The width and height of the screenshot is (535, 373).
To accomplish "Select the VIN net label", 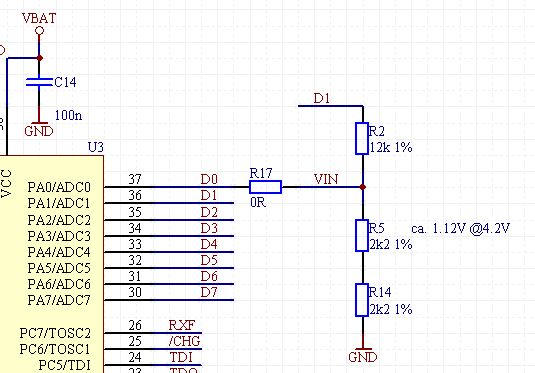I will [x=326, y=179].
